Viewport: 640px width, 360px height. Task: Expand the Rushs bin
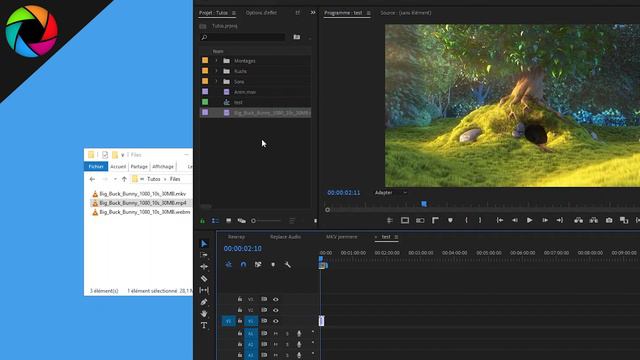[216, 71]
